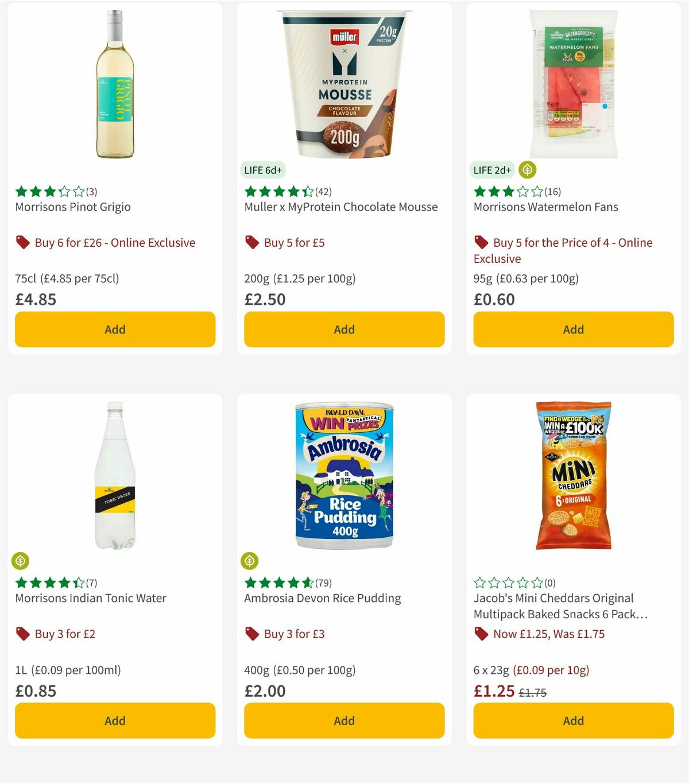Click the offer tag icon for the Watermelon Fans deal
This screenshot has height=784, width=689.
[x=481, y=242]
